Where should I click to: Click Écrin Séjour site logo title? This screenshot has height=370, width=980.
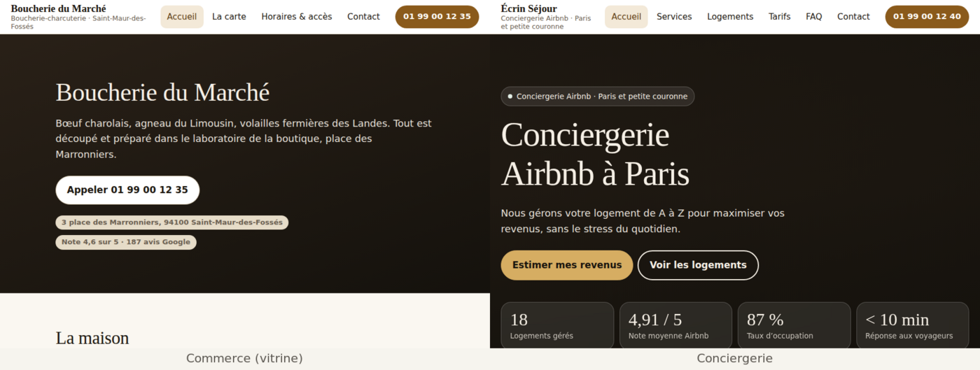point(529,8)
